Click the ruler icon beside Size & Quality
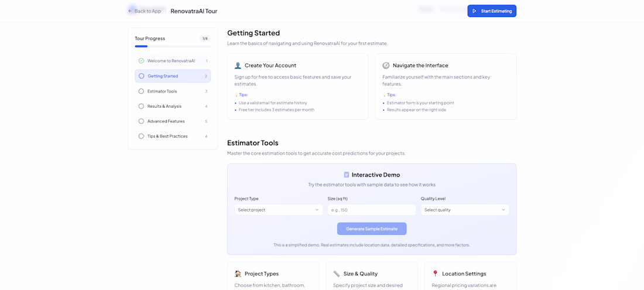 [337, 274]
